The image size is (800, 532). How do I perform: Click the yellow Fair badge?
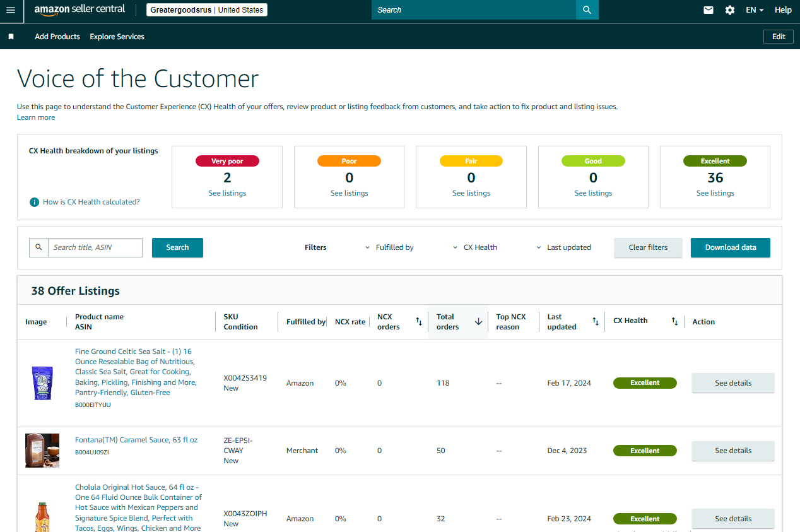[471, 161]
